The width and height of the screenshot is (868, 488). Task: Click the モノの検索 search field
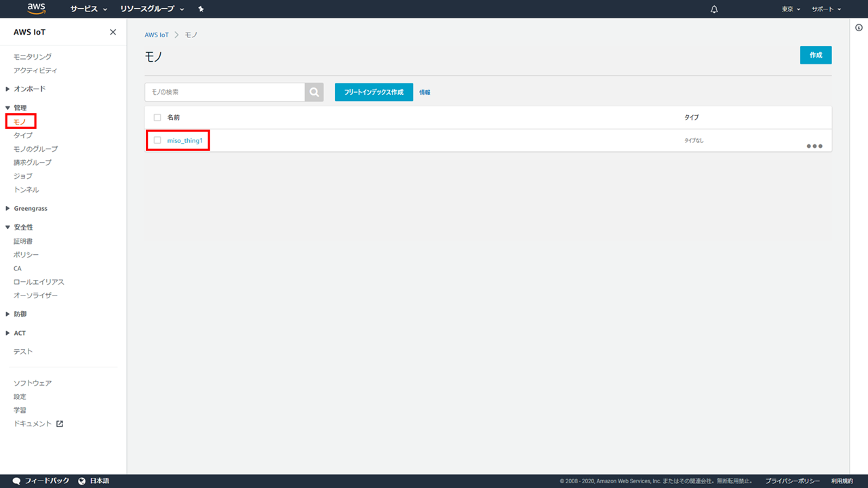click(224, 92)
